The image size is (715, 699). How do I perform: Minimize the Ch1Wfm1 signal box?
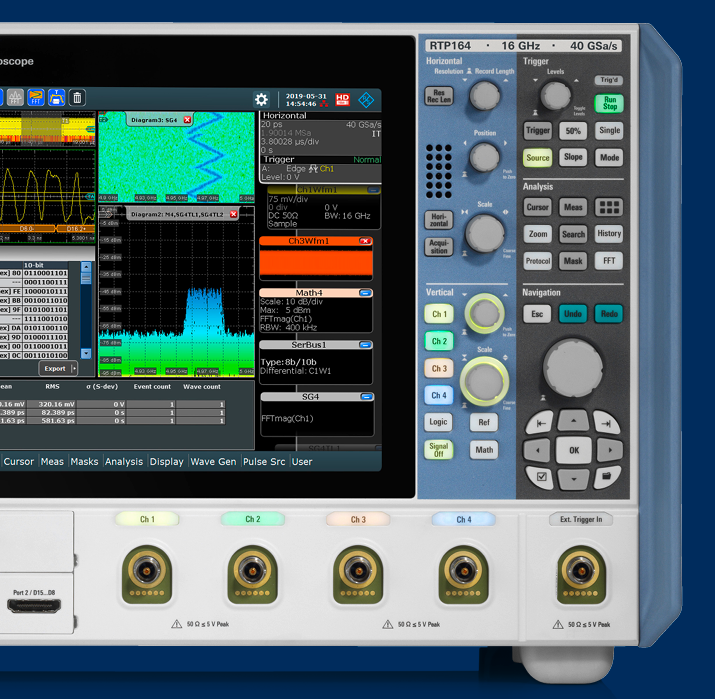pos(373,190)
